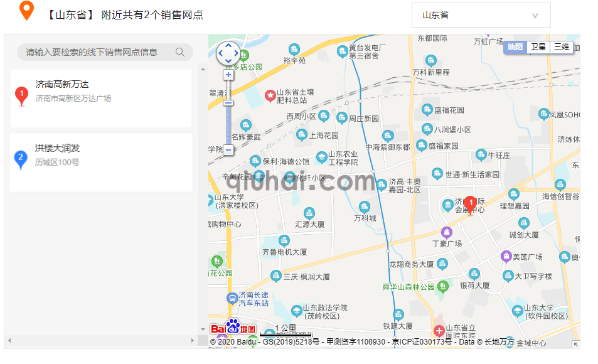Select the red marker 1 on the map
The image size is (598, 364).
pyautogui.click(x=471, y=202)
